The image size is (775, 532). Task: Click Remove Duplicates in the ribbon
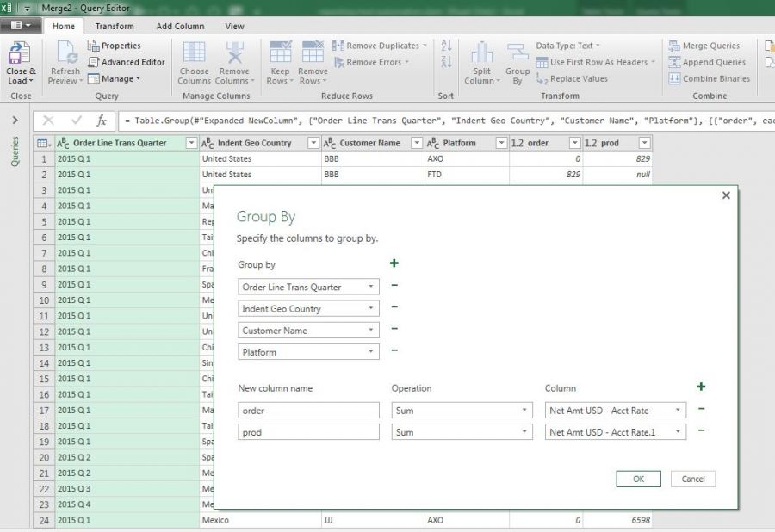click(x=379, y=46)
